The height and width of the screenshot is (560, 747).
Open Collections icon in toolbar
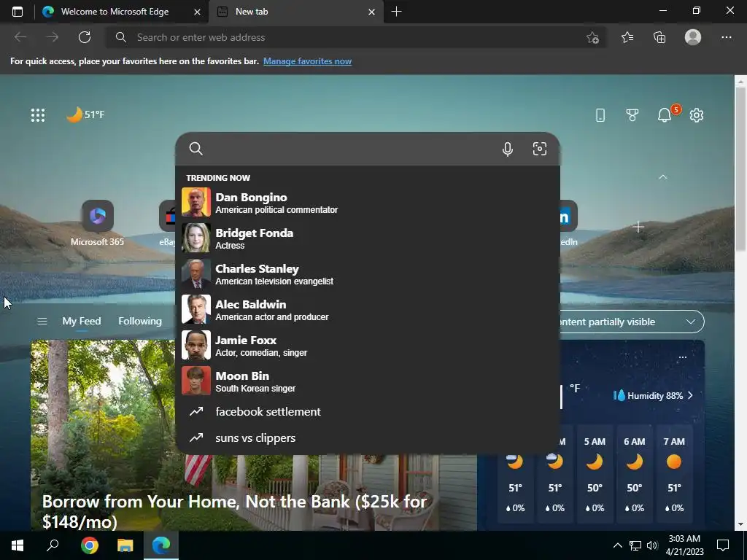(x=659, y=37)
